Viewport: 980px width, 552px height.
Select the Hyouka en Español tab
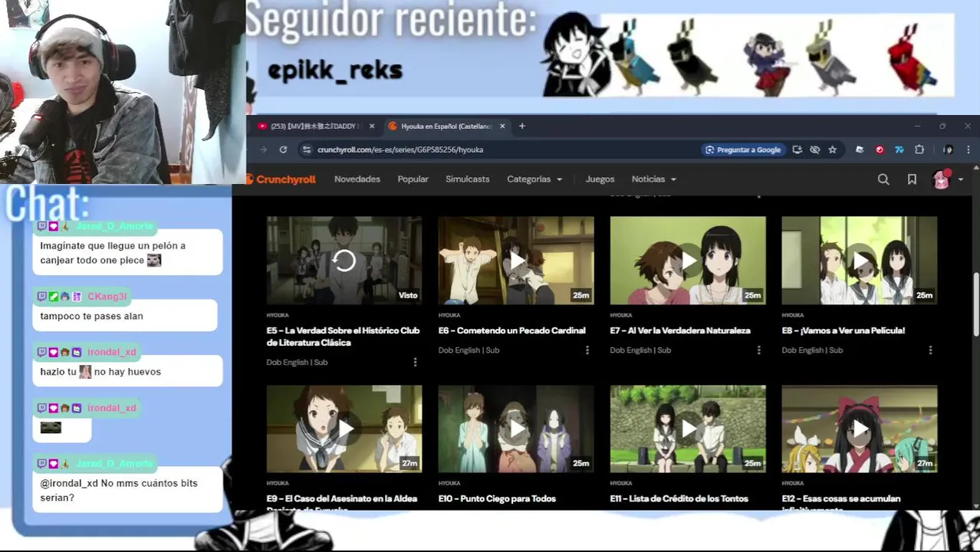pyautogui.click(x=446, y=126)
